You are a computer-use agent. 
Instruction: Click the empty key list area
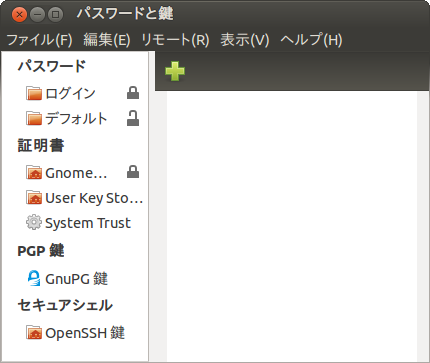tap(292, 226)
